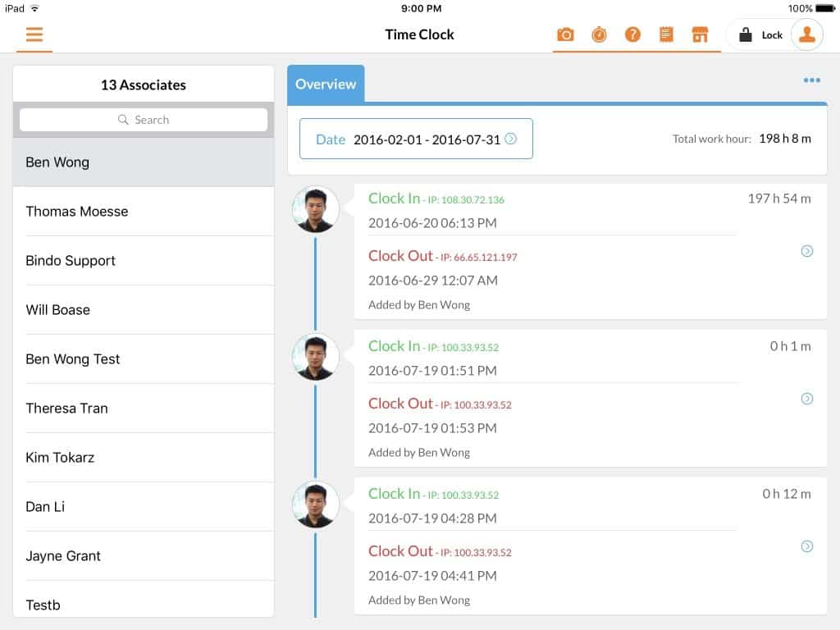Click avatar for 01:51 PM clock entry
This screenshot has width=840, height=630.
coord(316,357)
